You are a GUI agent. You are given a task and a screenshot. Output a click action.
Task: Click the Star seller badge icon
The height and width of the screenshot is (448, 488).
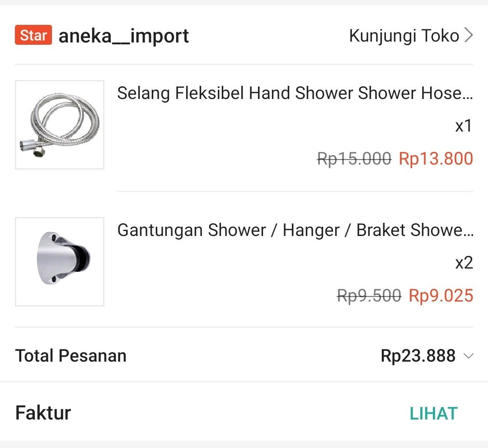click(x=33, y=35)
